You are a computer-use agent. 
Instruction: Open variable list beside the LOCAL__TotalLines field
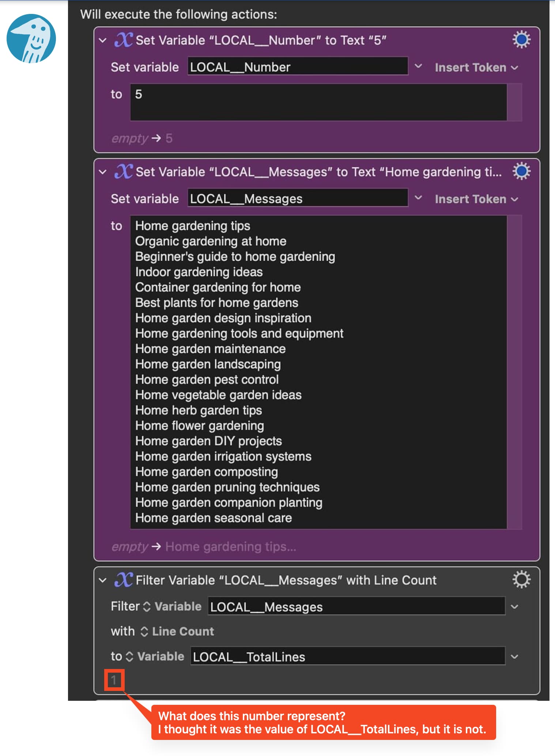pyautogui.click(x=514, y=657)
